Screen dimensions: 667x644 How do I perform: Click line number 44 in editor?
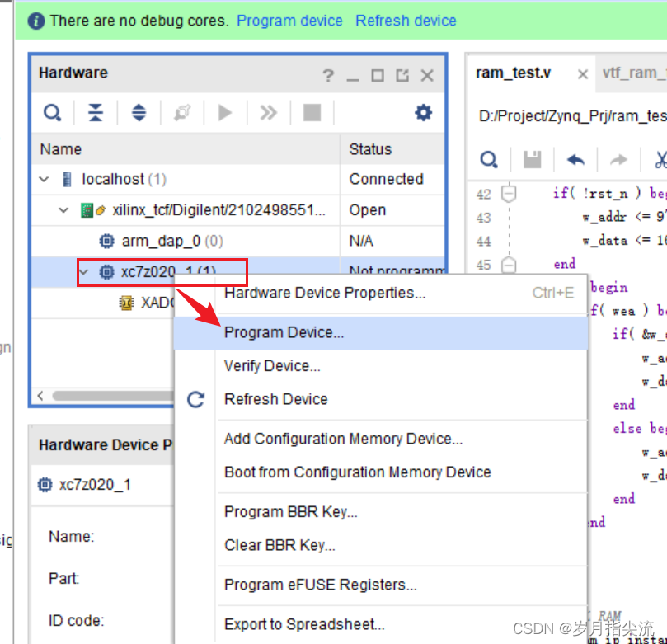pos(483,242)
